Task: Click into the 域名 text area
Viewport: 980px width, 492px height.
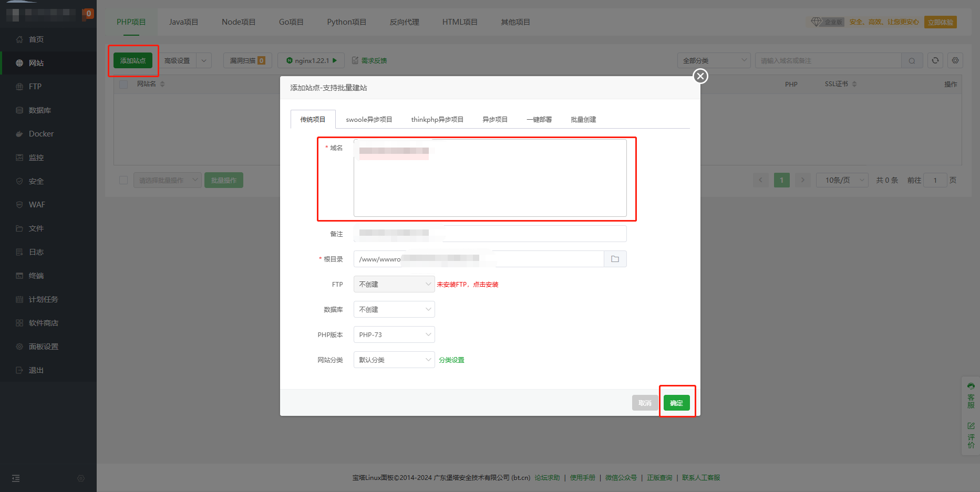Action: (x=490, y=184)
